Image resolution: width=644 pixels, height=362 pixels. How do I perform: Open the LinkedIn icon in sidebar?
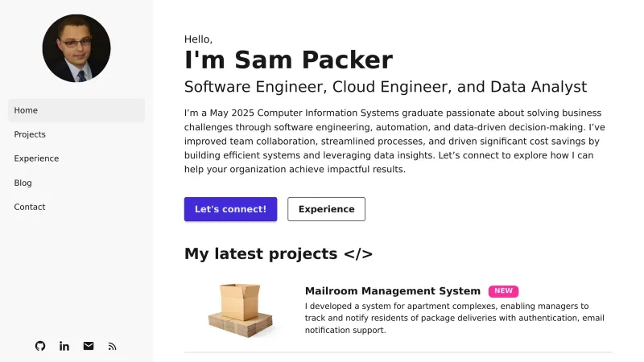(64, 346)
